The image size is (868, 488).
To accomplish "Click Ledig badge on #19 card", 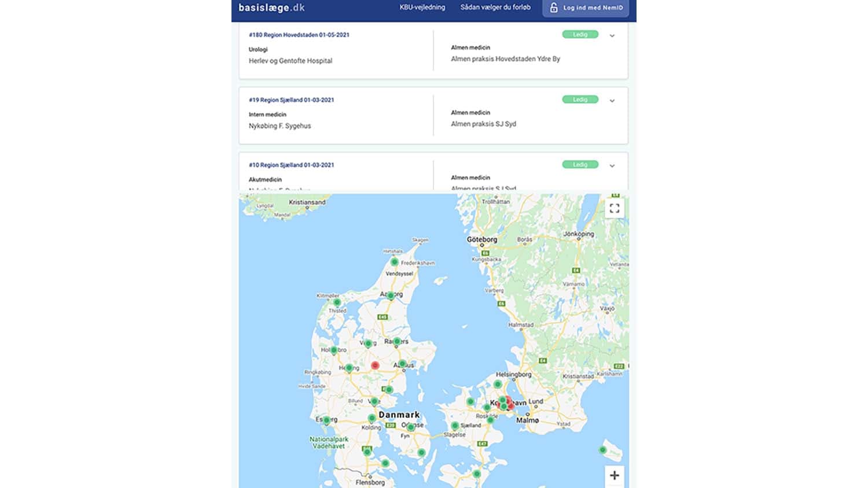I will click(x=580, y=99).
